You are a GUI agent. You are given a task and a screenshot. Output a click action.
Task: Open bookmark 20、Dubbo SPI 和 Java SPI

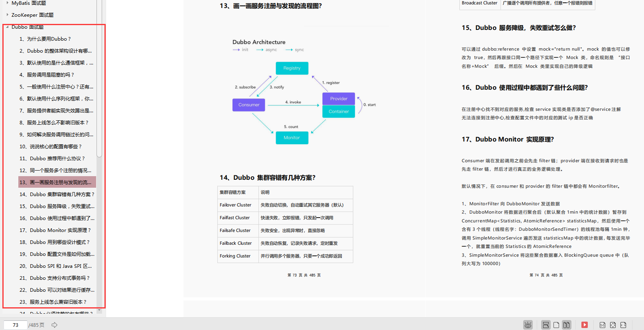[x=55, y=266]
